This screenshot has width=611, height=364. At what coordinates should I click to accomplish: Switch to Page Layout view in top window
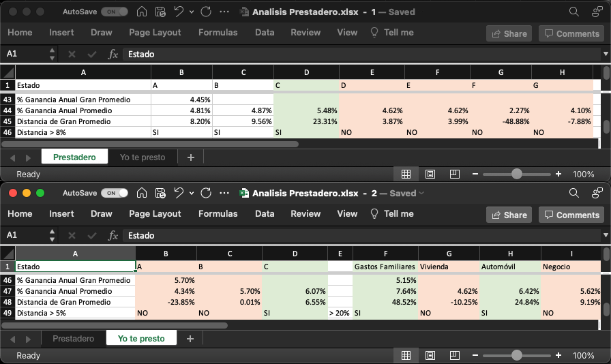(430, 175)
